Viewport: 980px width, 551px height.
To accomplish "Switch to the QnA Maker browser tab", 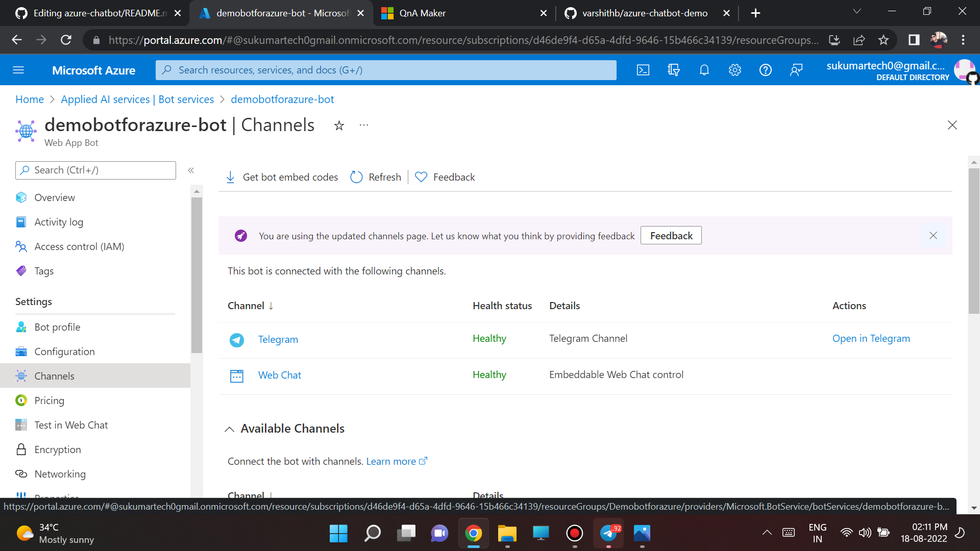I will (x=422, y=13).
